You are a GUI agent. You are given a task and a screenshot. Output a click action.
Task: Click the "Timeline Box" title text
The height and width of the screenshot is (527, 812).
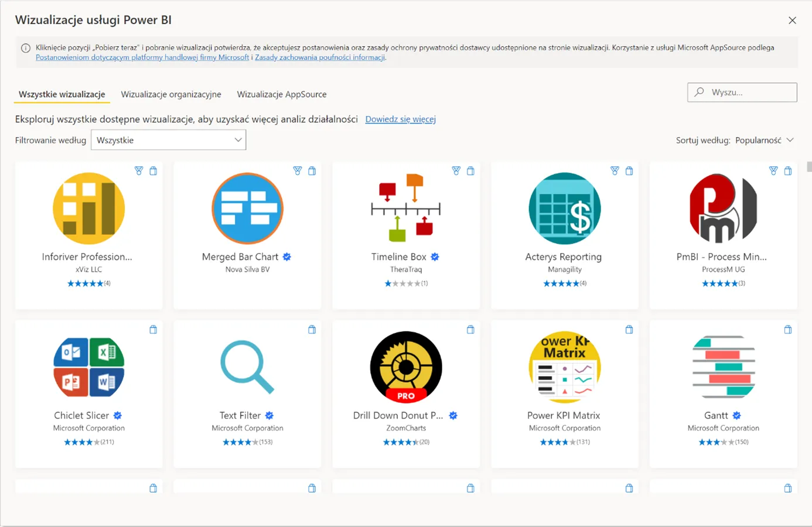(399, 256)
